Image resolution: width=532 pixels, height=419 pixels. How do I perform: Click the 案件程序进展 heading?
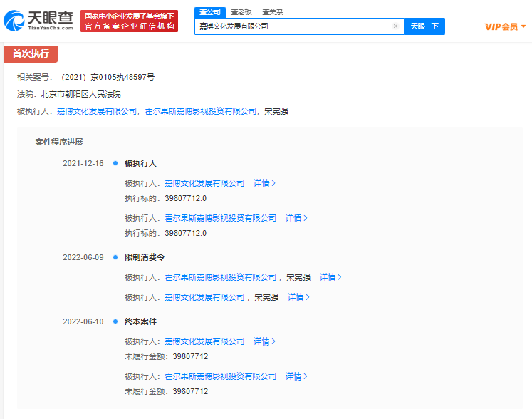59,142
